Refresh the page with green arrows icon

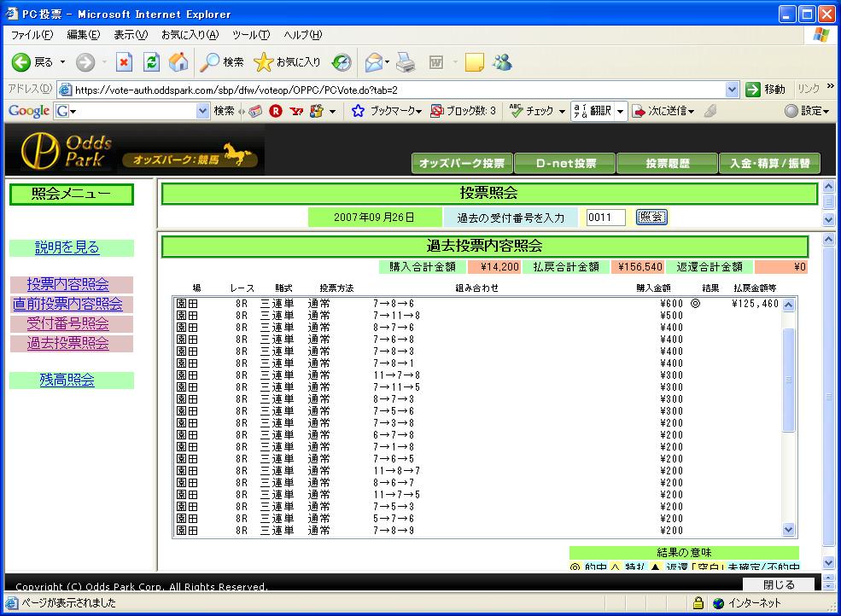pyautogui.click(x=151, y=63)
